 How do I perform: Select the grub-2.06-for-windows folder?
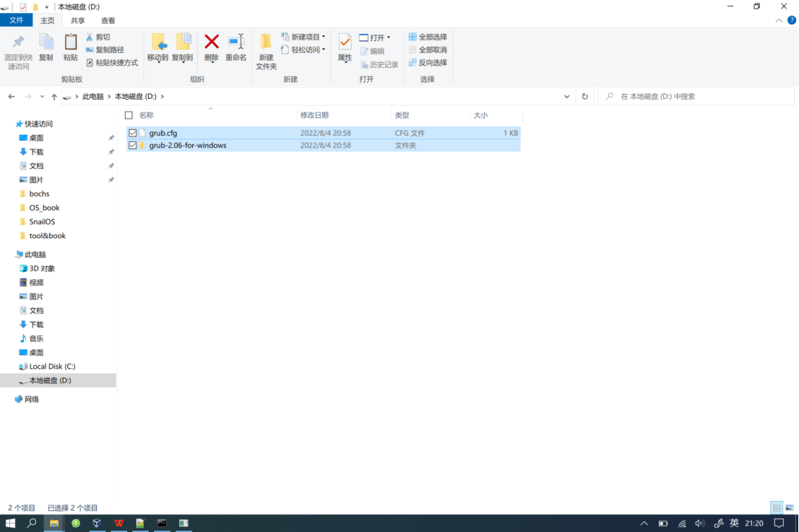(x=323, y=146)
